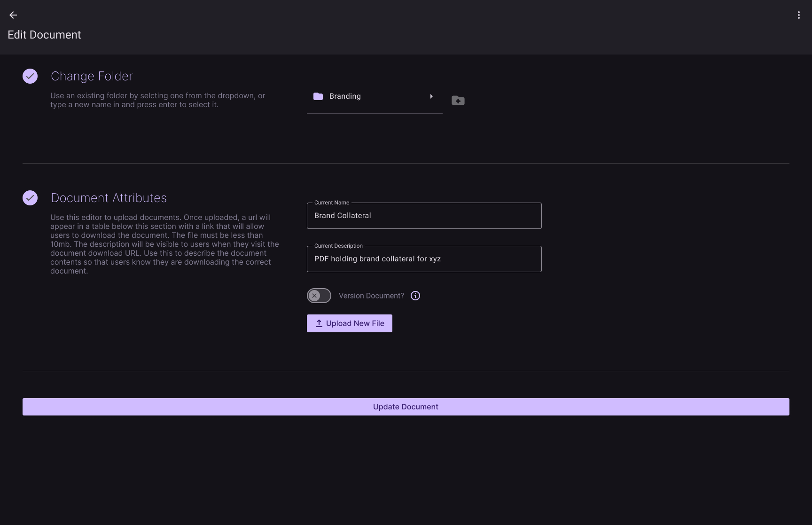812x525 pixels.
Task: Focus the Current Description input field
Action: [x=424, y=259]
